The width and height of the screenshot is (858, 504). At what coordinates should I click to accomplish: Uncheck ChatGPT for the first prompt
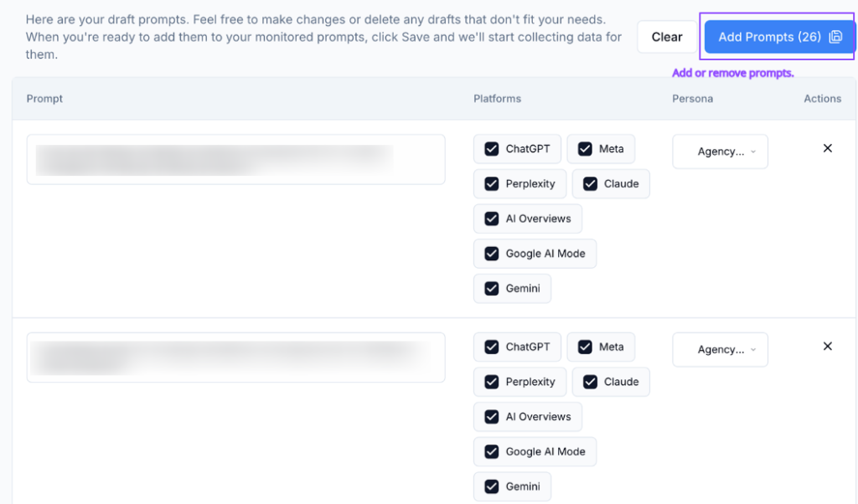(492, 149)
